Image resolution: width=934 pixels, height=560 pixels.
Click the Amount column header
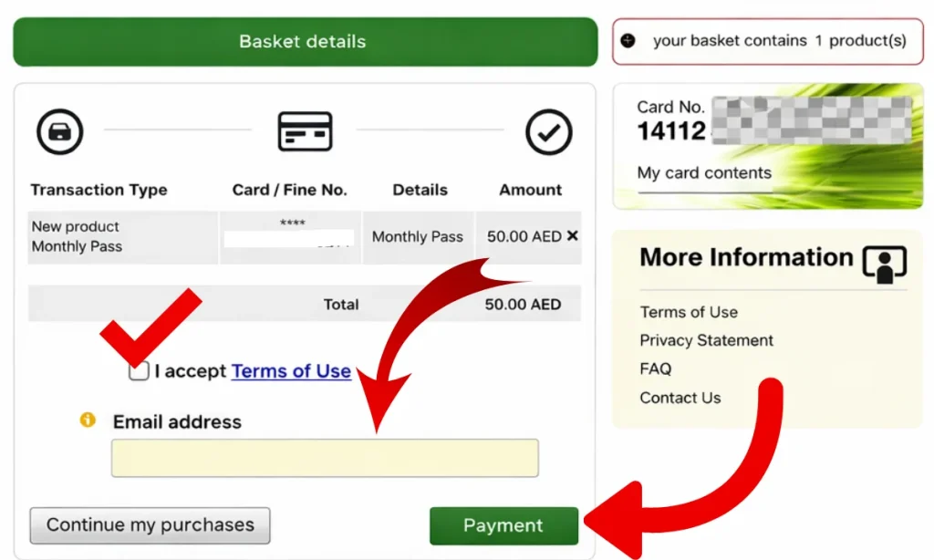click(530, 190)
